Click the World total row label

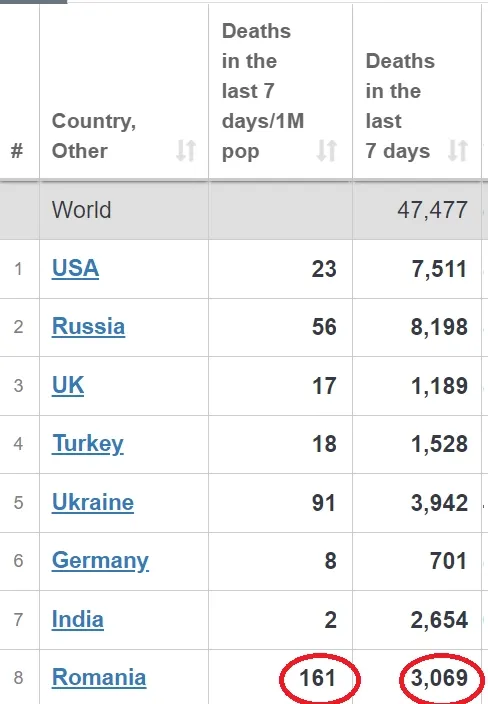(81, 210)
